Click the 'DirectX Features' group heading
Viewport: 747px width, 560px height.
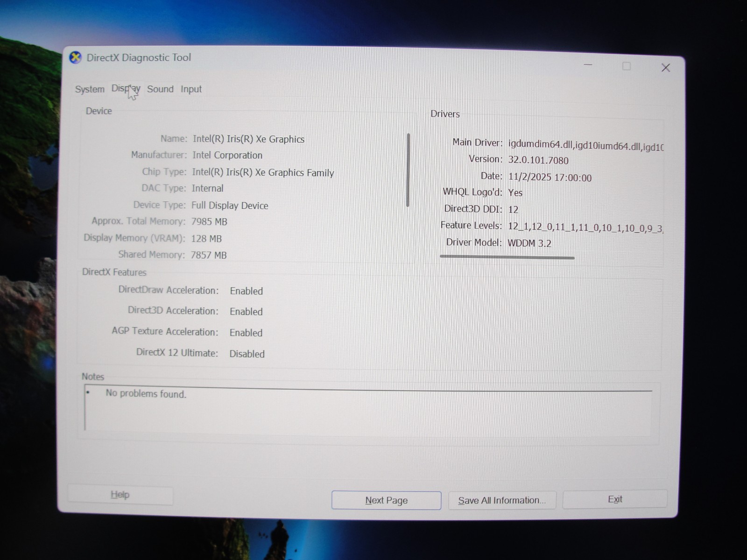[x=114, y=272]
